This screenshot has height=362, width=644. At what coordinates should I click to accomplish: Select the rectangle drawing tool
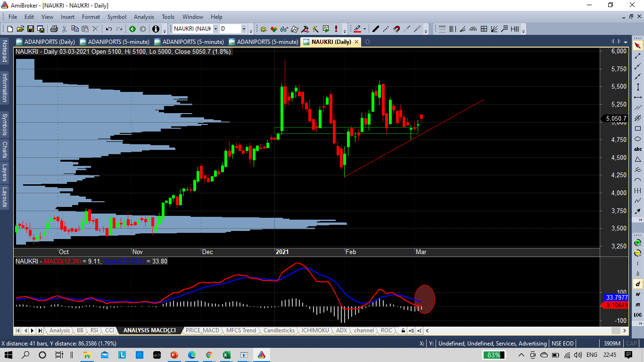(x=637, y=128)
